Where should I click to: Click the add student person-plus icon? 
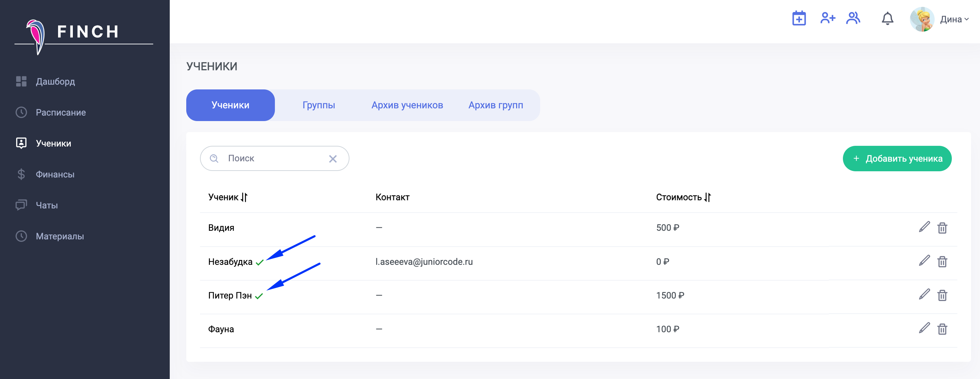pos(827,18)
